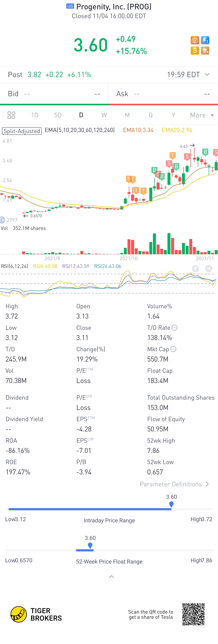
Task: Collapse the details with the up chevron
Action: [112, 577]
